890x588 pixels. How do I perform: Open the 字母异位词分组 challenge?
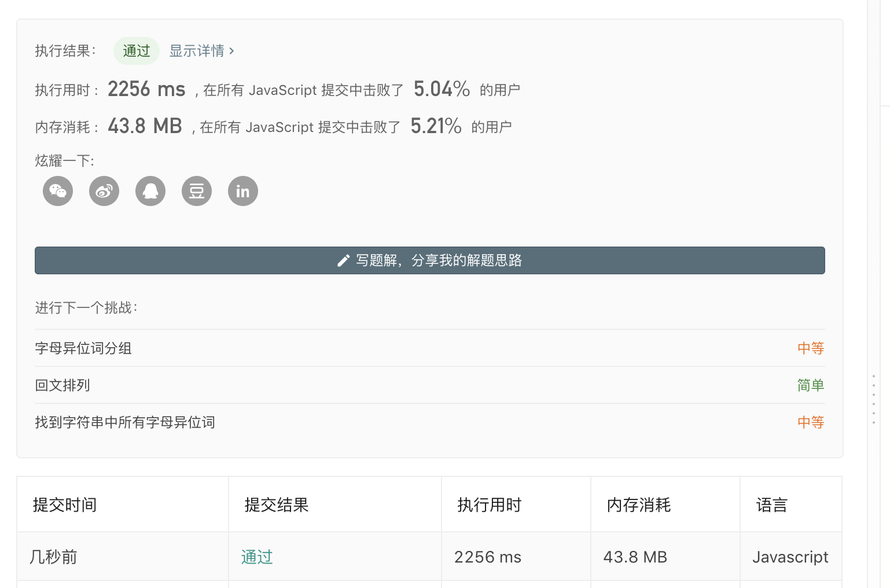click(83, 348)
